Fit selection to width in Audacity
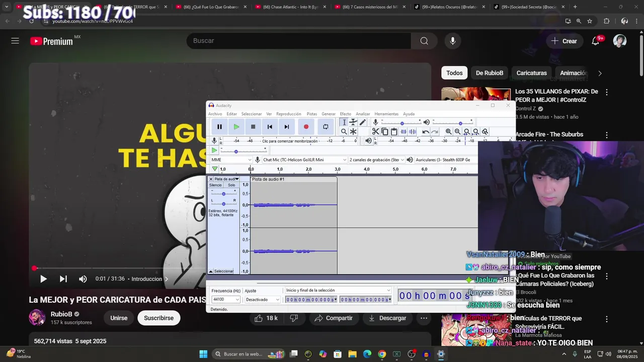 (x=466, y=132)
